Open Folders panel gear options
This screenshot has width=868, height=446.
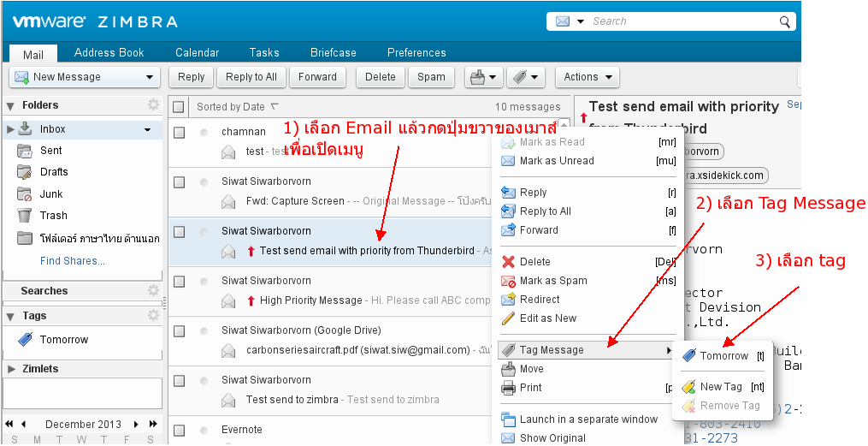[x=153, y=104]
